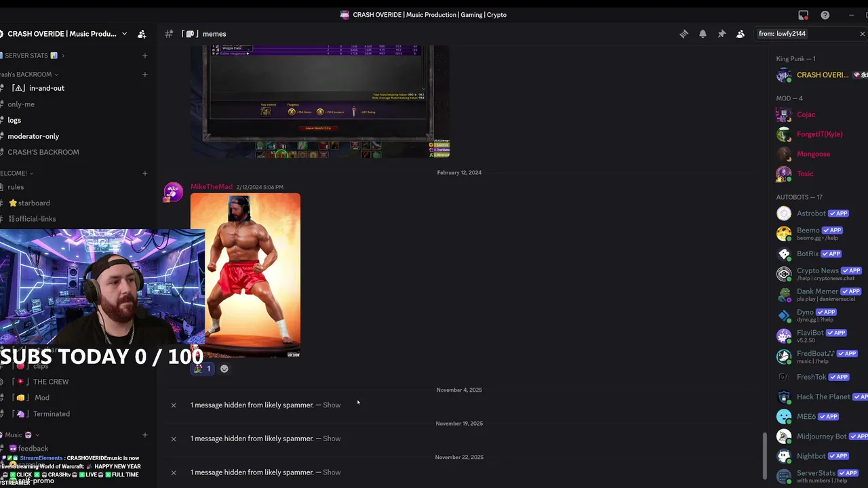Screen dimensions: 868x488
Task: Select FlaviBot in member list
Action: click(821, 335)
